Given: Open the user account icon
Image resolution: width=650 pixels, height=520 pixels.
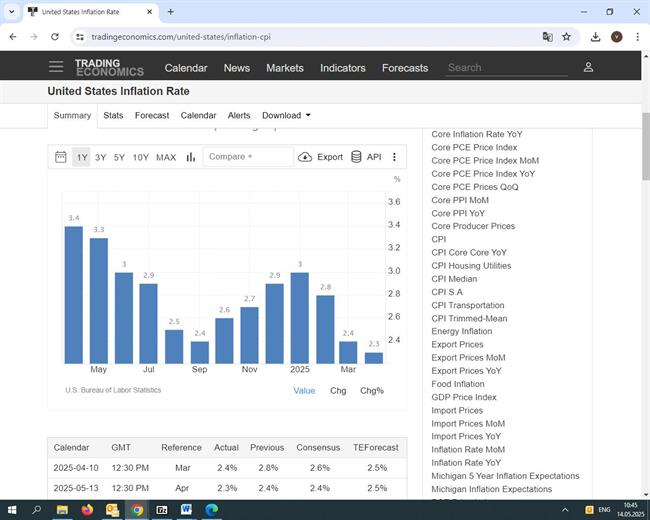Looking at the screenshot, I should [588, 67].
